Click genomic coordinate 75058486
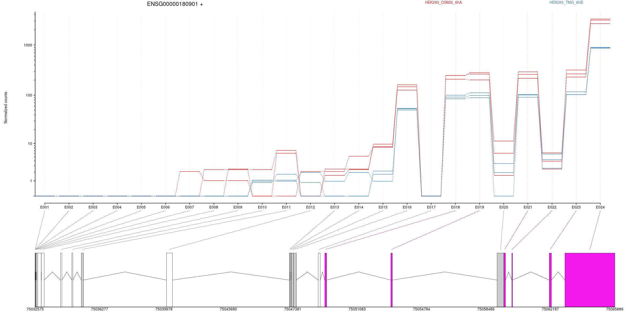The width and height of the screenshot is (644, 322). pyautogui.click(x=486, y=309)
